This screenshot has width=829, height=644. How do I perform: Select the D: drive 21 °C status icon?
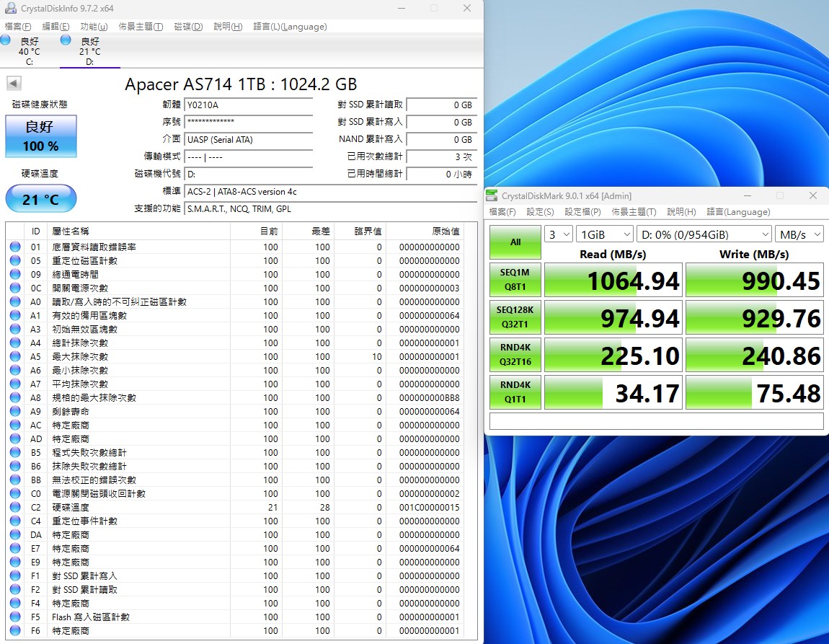click(x=66, y=40)
